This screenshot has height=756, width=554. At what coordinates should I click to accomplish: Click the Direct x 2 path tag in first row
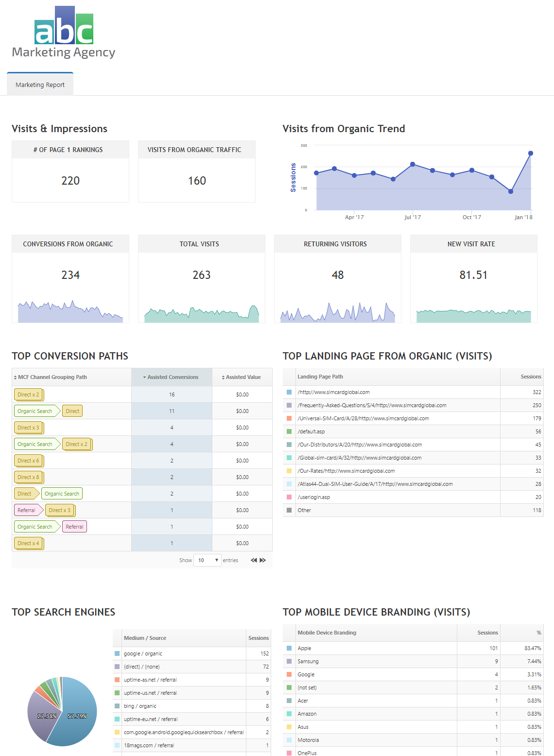pyautogui.click(x=29, y=395)
